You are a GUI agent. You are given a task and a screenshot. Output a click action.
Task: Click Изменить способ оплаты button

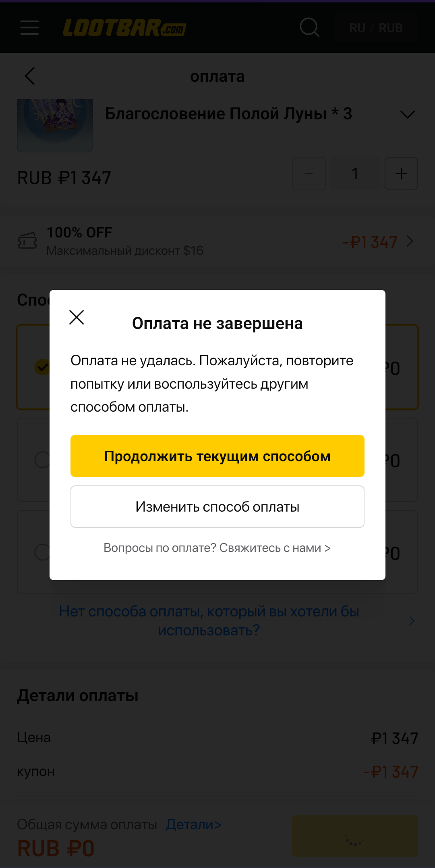point(217,506)
